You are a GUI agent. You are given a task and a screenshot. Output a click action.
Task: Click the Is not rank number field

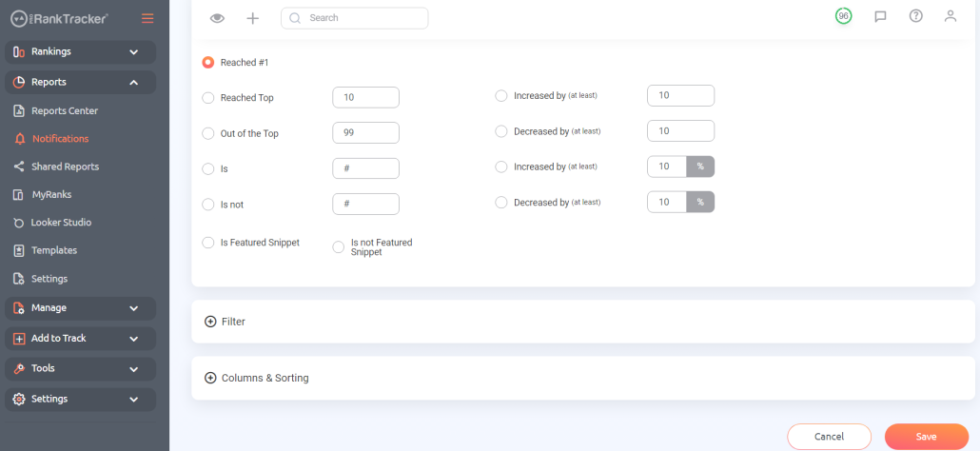pyautogui.click(x=365, y=205)
